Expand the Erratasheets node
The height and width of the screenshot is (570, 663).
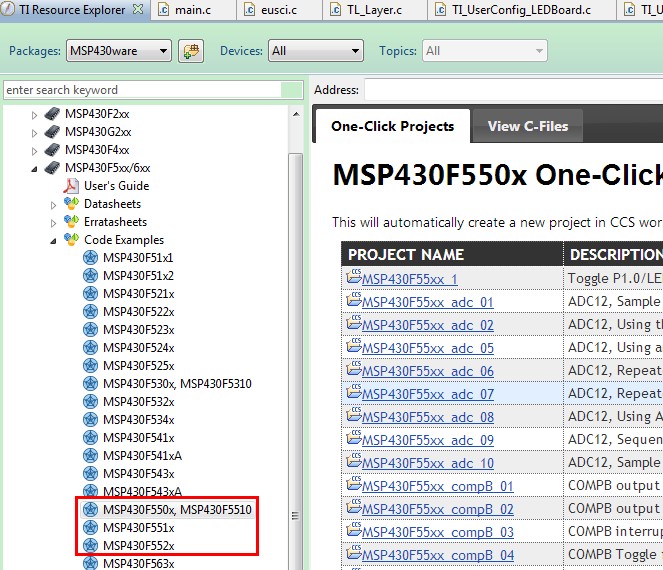[53, 223]
